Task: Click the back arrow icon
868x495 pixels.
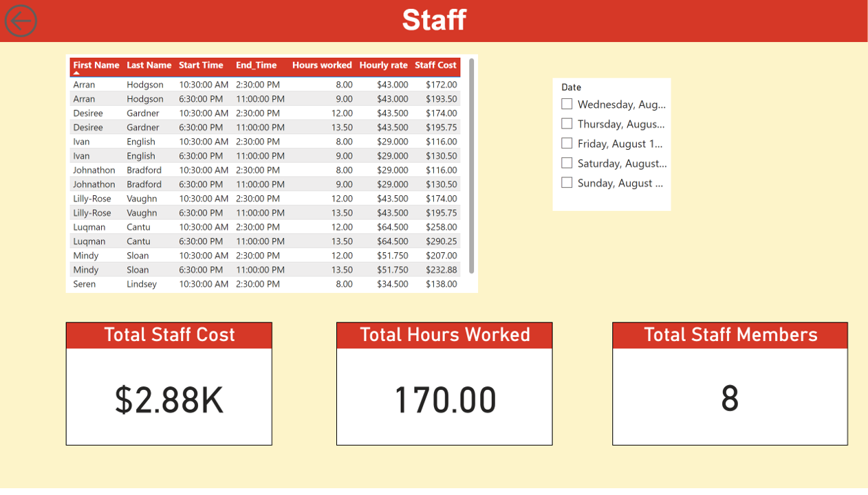Action: click(21, 21)
